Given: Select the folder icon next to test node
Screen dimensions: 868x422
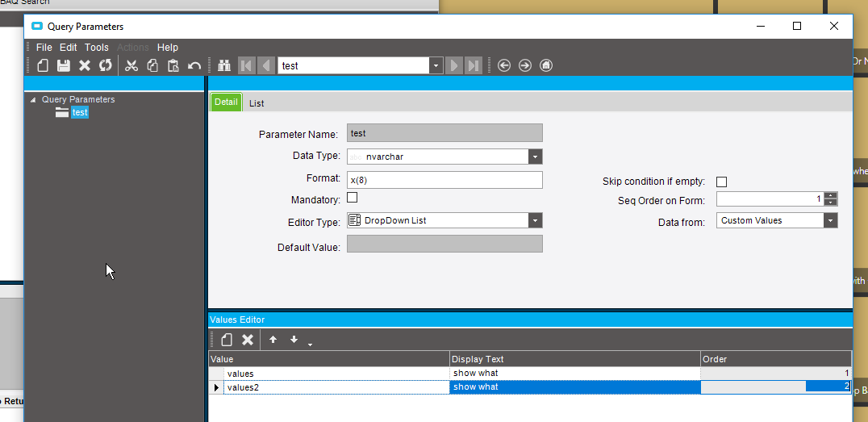Looking at the screenshot, I should pyautogui.click(x=62, y=112).
